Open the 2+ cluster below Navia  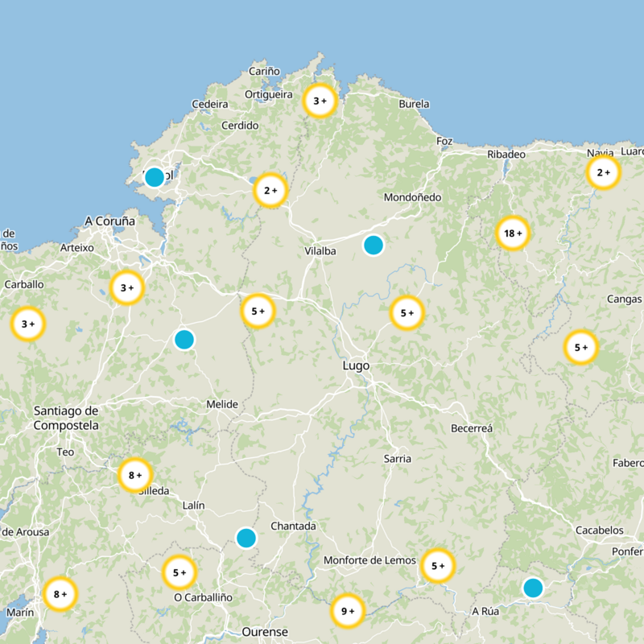coord(603,172)
